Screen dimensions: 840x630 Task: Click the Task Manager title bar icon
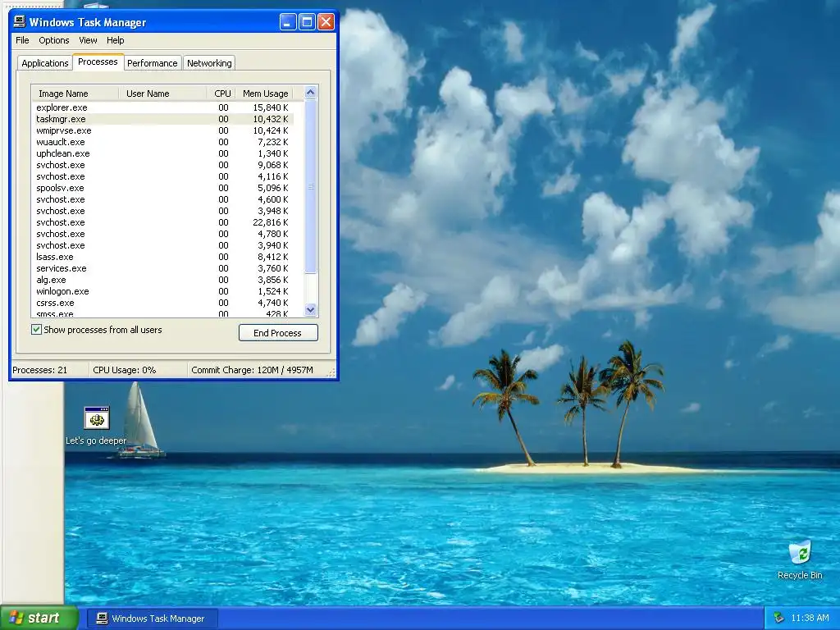pyautogui.click(x=20, y=22)
